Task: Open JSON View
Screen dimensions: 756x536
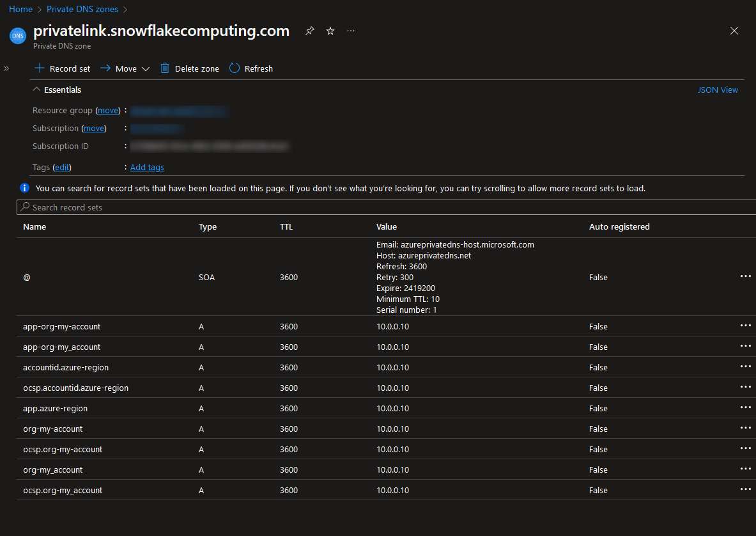Action: point(718,90)
